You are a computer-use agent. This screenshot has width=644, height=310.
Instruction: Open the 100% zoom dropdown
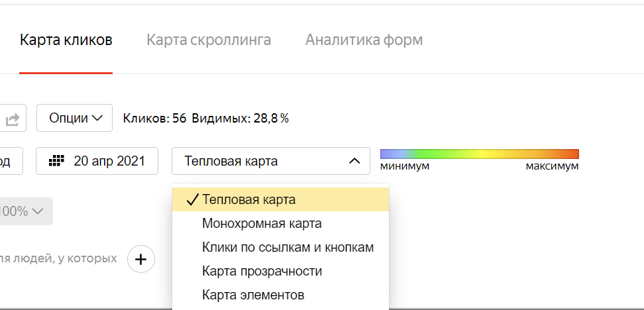tap(24, 211)
